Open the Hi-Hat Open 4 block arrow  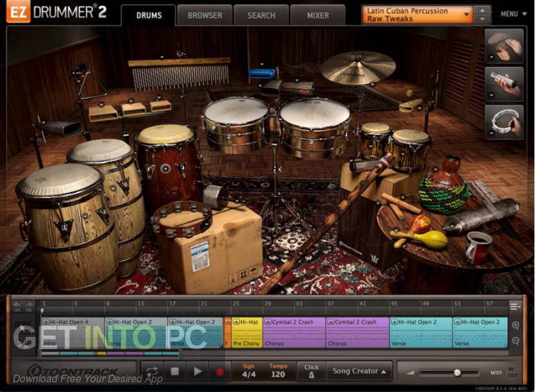(46, 321)
